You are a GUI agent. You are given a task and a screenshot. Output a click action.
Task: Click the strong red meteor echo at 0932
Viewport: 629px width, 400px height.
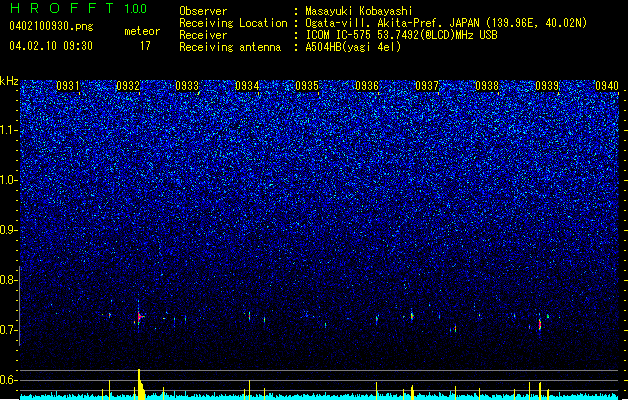pyautogui.click(x=140, y=317)
